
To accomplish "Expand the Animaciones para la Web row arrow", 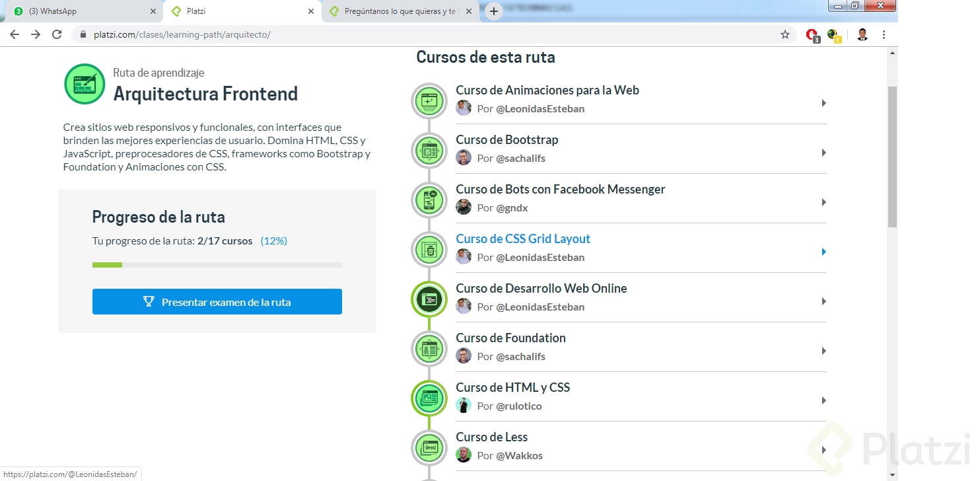I will [x=823, y=103].
